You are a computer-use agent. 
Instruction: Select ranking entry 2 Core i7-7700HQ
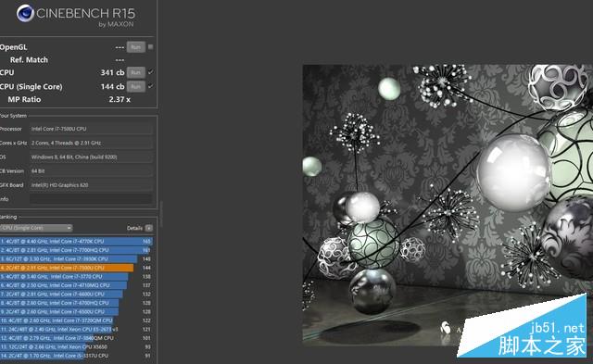point(76,250)
